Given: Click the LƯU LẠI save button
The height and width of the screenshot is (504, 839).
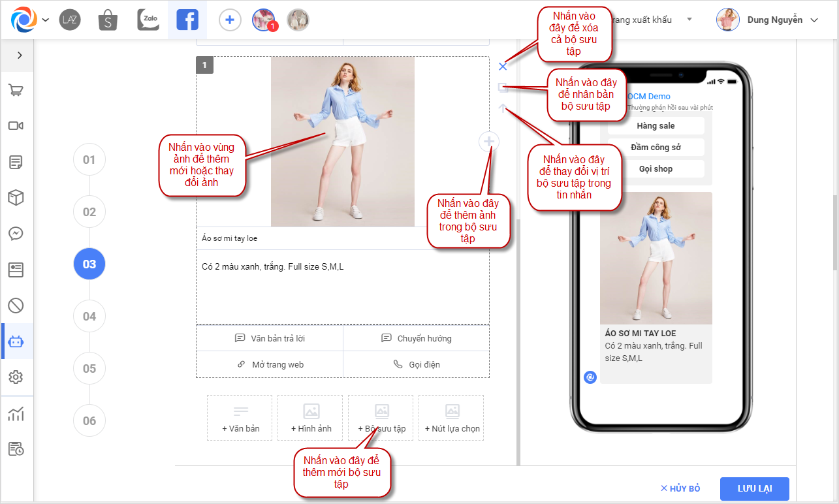Looking at the screenshot, I should 754,488.
